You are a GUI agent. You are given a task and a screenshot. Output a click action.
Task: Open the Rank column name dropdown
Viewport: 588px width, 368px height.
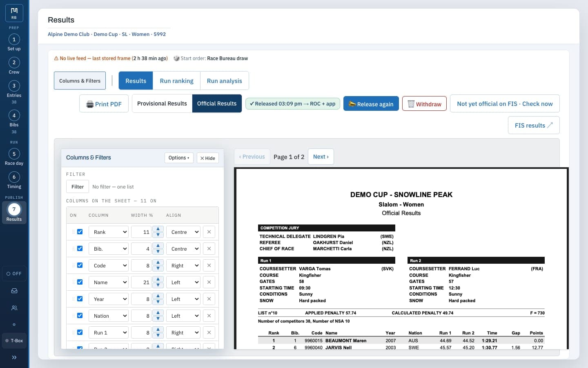point(108,232)
